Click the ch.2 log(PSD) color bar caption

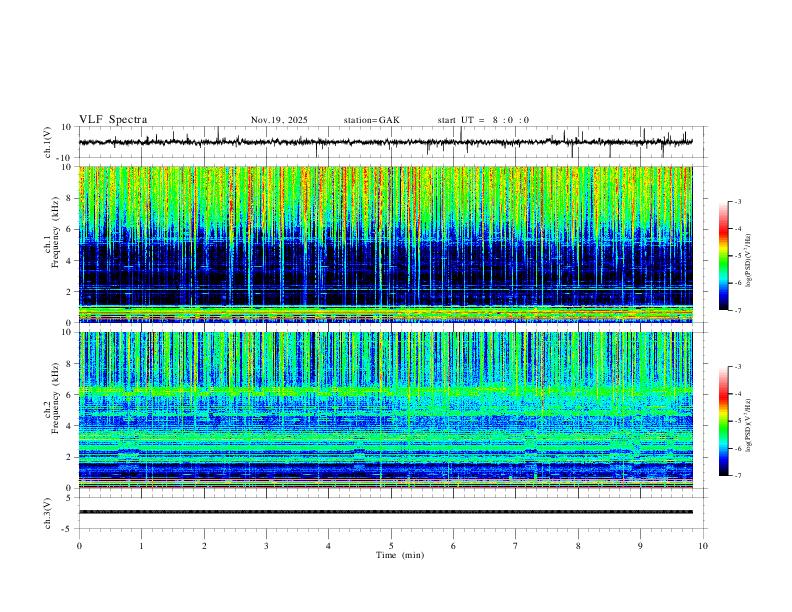tap(748, 425)
